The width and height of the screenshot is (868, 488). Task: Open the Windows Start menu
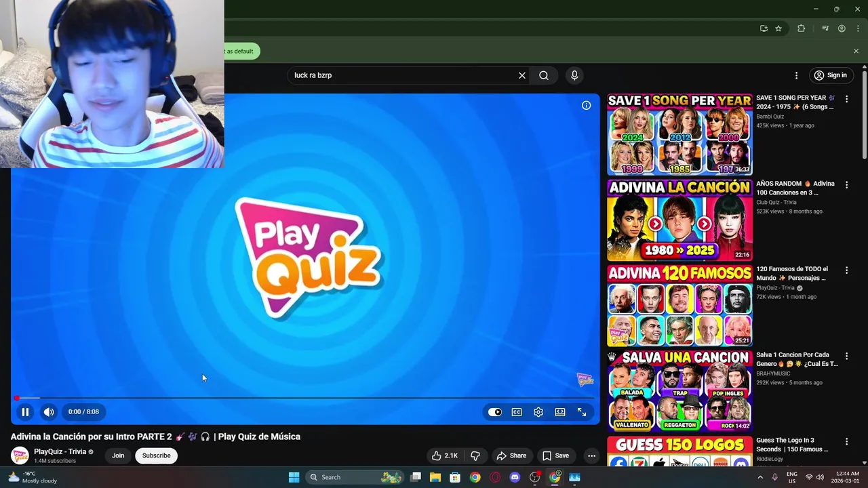[x=294, y=477]
